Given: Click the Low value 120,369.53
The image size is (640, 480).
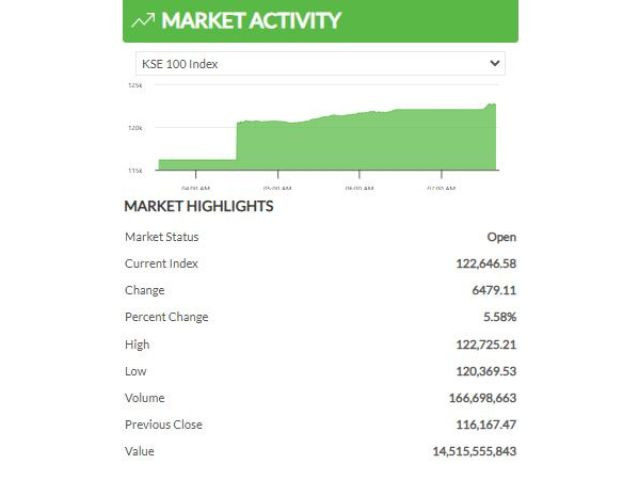Looking at the screenshot, I should click(486, 371).
